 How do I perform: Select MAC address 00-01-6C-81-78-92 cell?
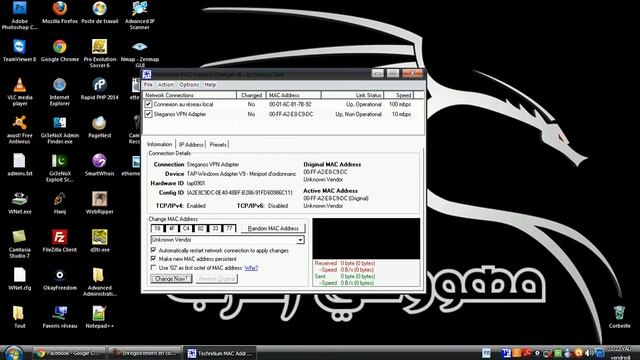290,104
